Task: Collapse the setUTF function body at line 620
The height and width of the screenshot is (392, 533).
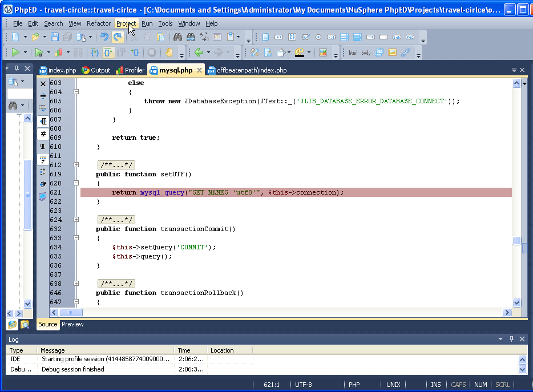Action: [x=76, y=183]
